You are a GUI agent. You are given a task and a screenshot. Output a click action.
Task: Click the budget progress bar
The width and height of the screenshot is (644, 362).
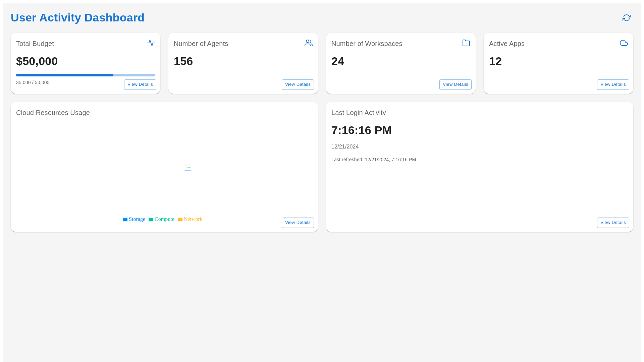pos(85,75)
